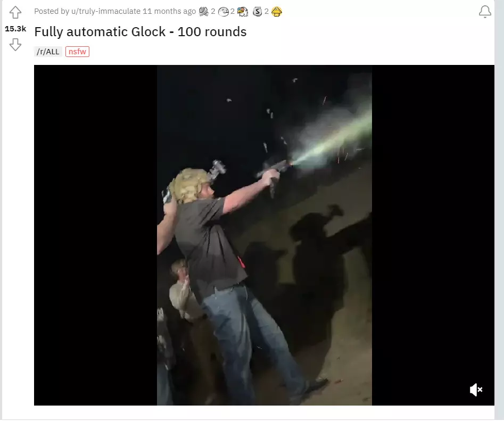The width and height of the screenshot is (504, 421).
Task: Click the count beside the first award
Action: tap(213, 12)
